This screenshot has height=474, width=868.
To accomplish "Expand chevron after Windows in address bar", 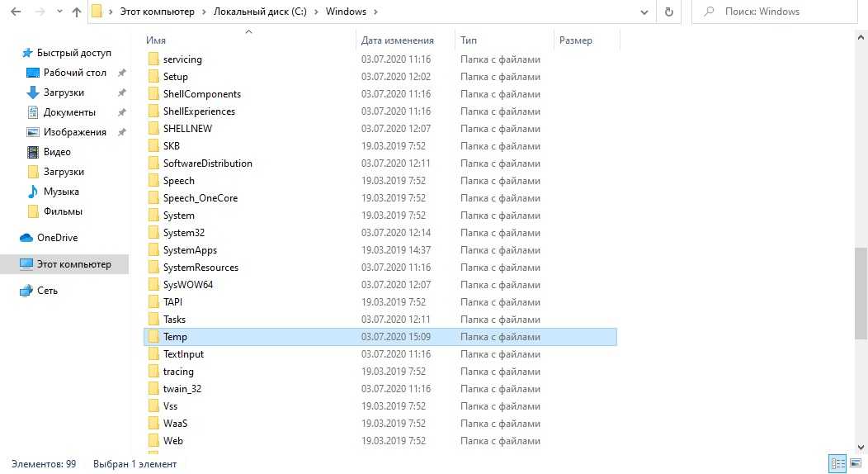I will (375, 12).
